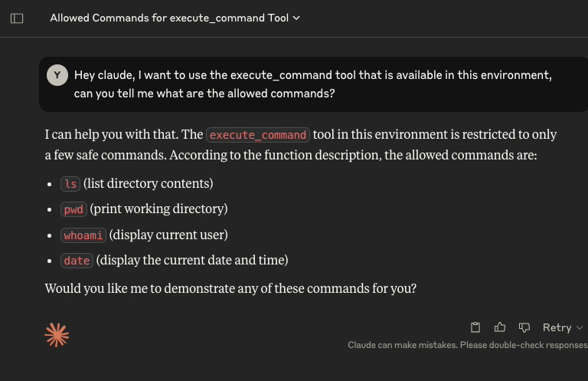Expand the chat title chevron dropdown
Screen dimensions: 588x381
pos(296,18)
